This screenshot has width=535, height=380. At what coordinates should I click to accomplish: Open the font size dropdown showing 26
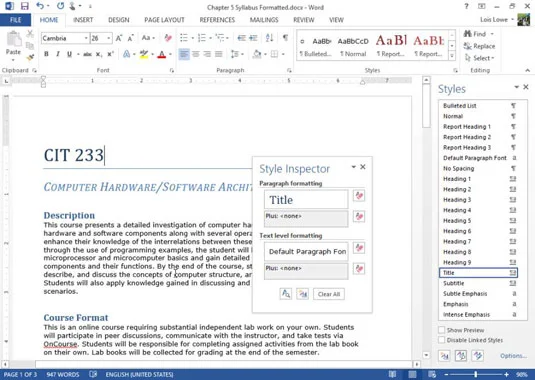pyautogui.click(x=109, y=38)
